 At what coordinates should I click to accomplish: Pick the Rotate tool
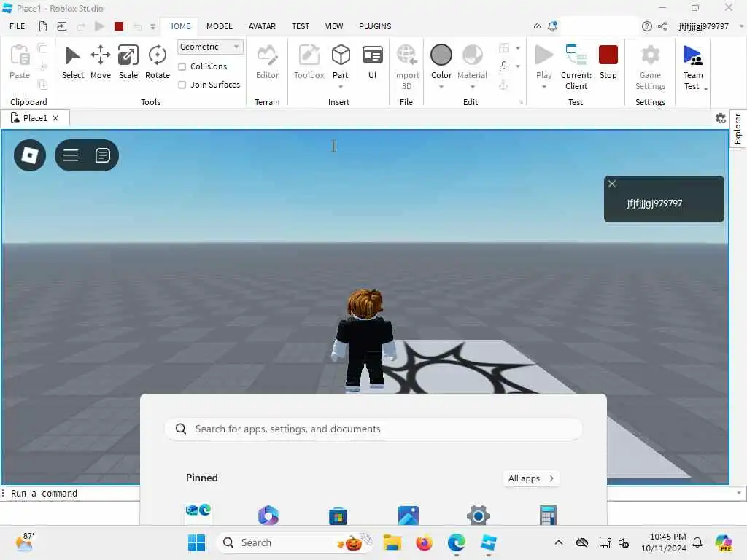point(158,62)
